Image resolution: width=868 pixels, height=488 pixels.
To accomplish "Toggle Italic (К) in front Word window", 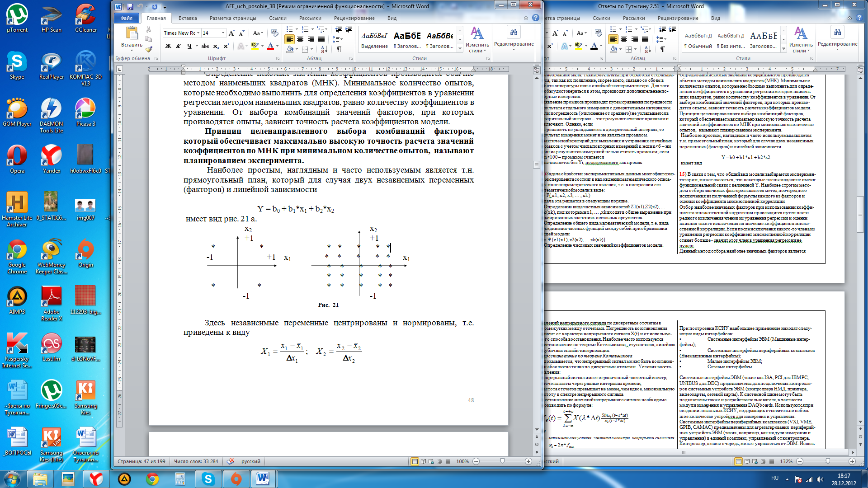I will coord(178,46).
